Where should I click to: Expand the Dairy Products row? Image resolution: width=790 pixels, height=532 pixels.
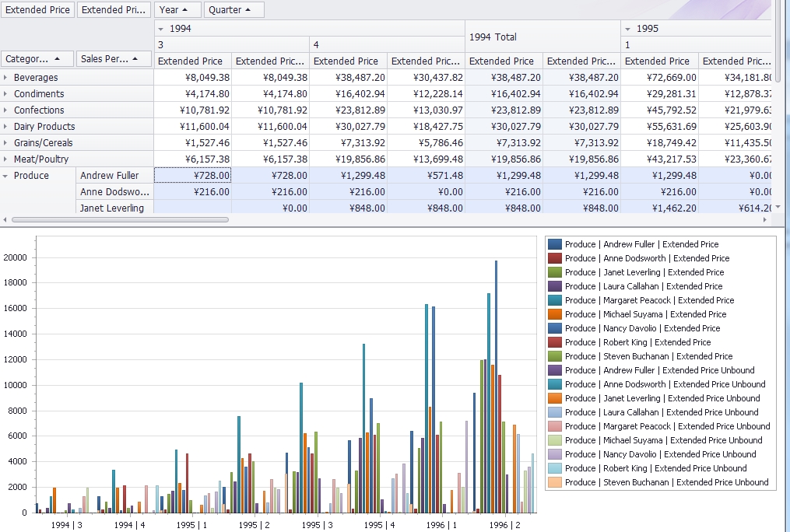click(5, 126)
